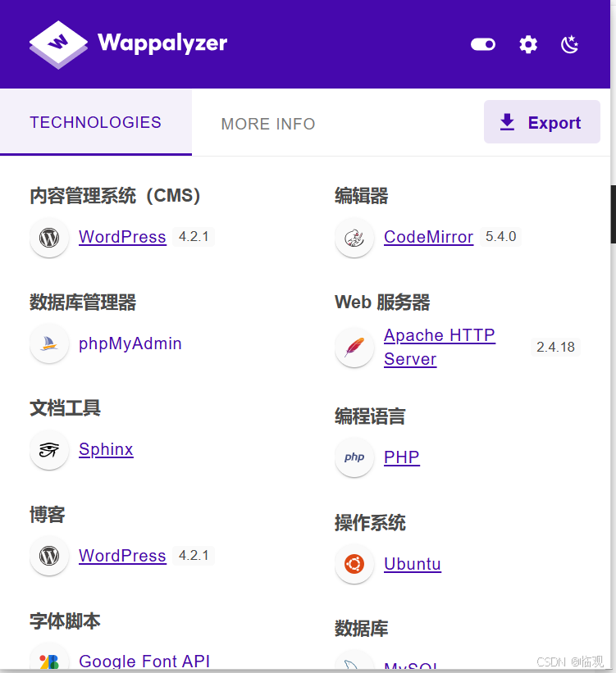Screen dimensions: 616x673
Task: Click the download arrow in Export
Action: click(507, 122)
